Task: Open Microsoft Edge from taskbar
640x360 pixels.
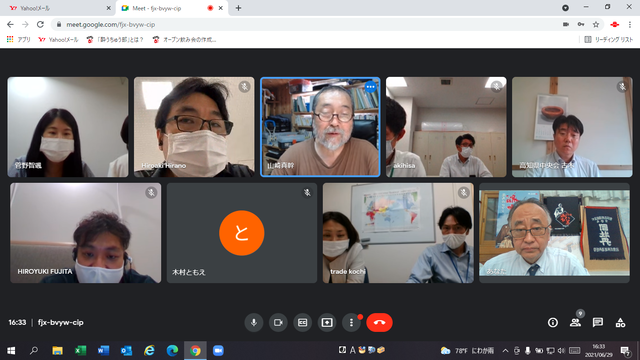Action: click(172, 351)
